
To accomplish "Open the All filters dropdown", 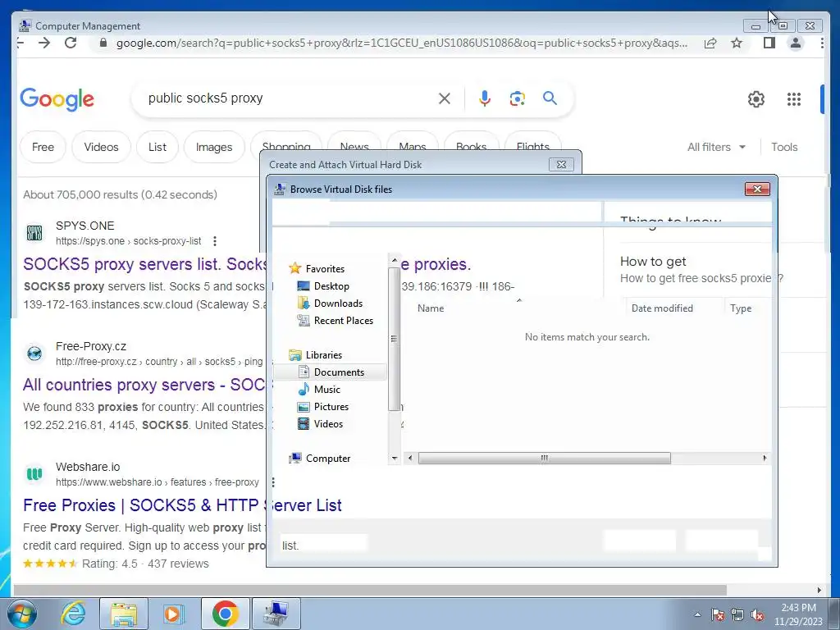I will point(716,147).
